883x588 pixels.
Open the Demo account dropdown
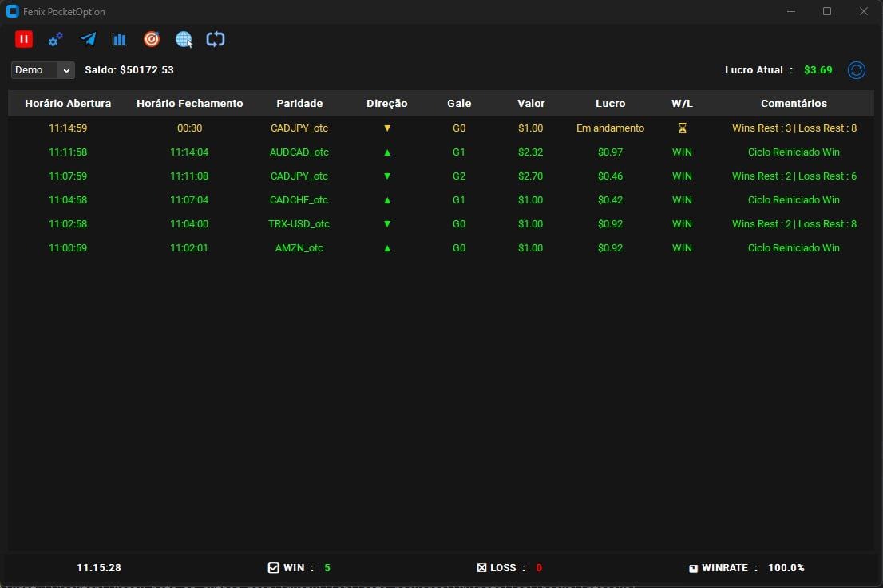(x=43, y=70)
